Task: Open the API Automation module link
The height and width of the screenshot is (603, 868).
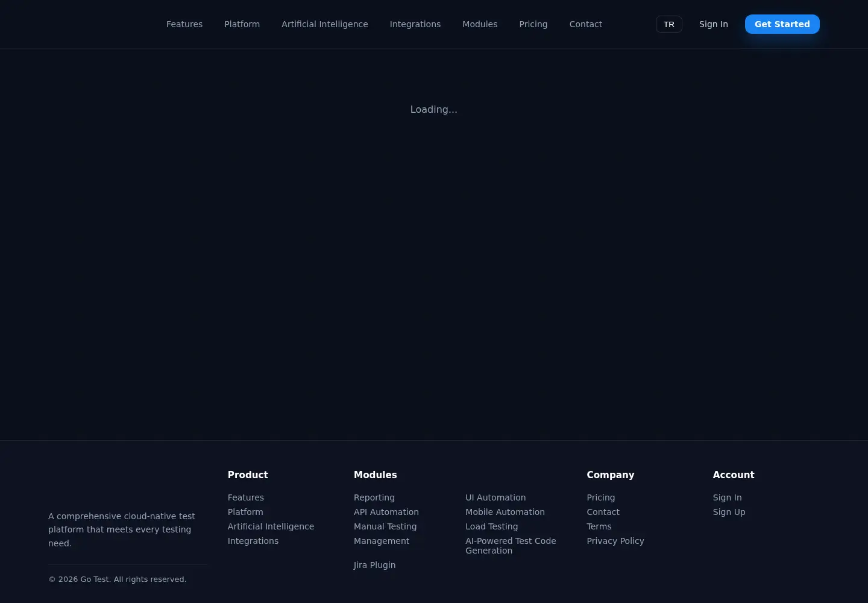Action: 386,512
